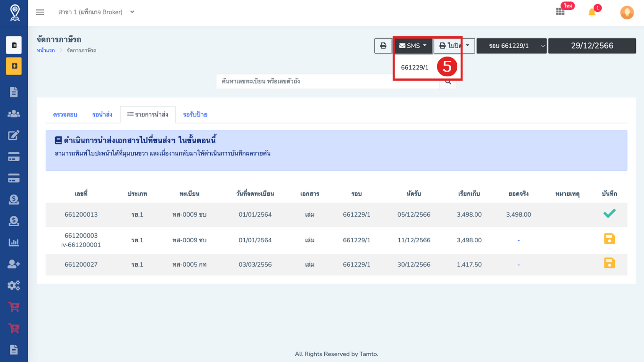Switch to the ตรวจสอบ tab
This screenshot has height=362, width=644.
click(x=65, y=115)
